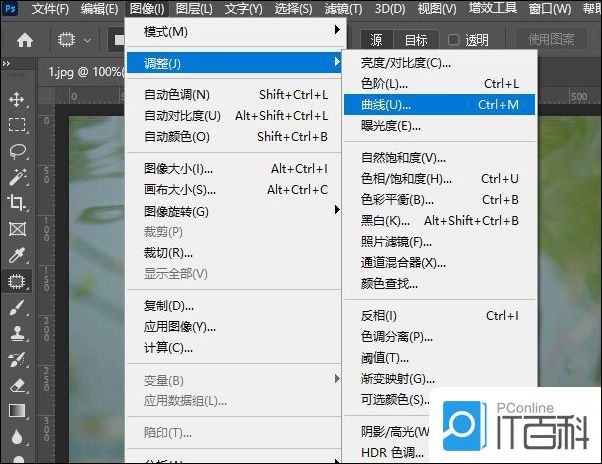
Task: Expand the 图像旋转(G) submenu
Action: [x=233, y=211]
